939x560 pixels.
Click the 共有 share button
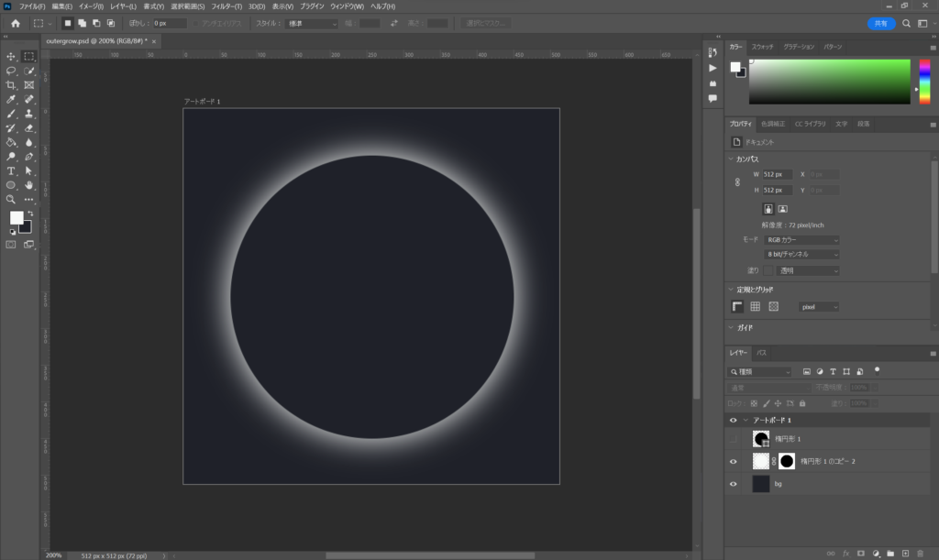(880, 23)
